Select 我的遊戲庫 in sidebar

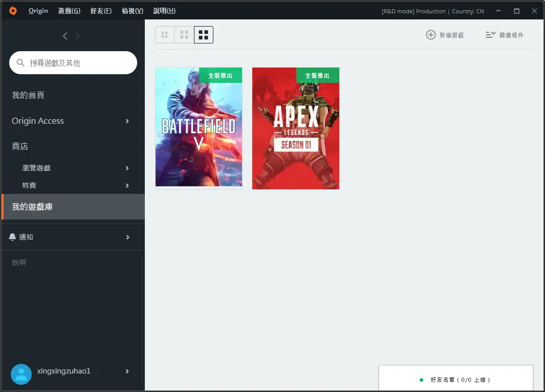(x=73, y=207)
